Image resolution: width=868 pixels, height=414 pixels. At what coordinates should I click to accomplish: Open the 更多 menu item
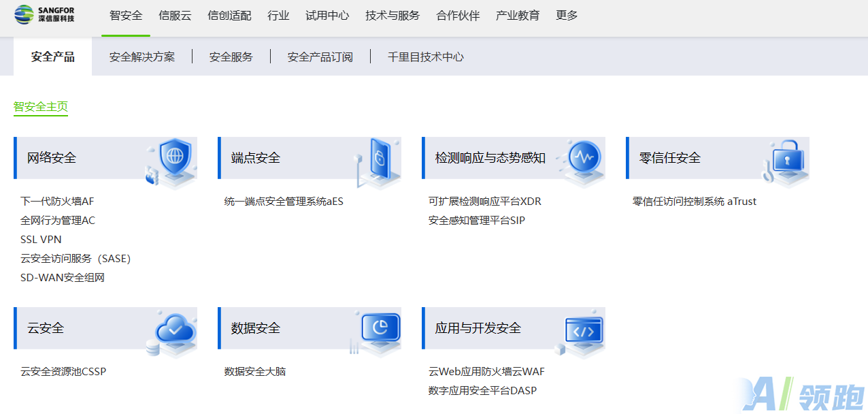pyautogui.click(x=567, y=15)
